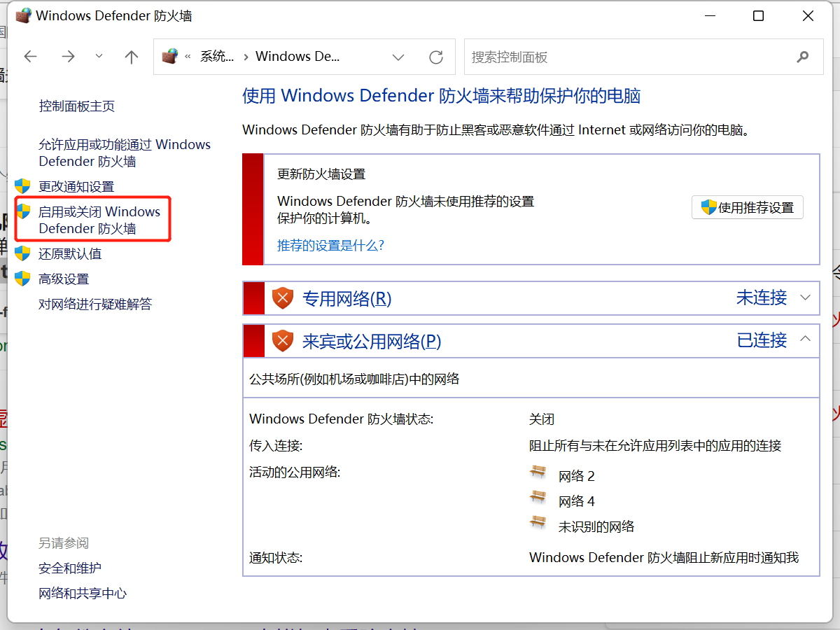Open 允许应用或功能通过 Windows Defender 防火墙
This screenshot has width=840, height=630.
click(x=125, y=153)
